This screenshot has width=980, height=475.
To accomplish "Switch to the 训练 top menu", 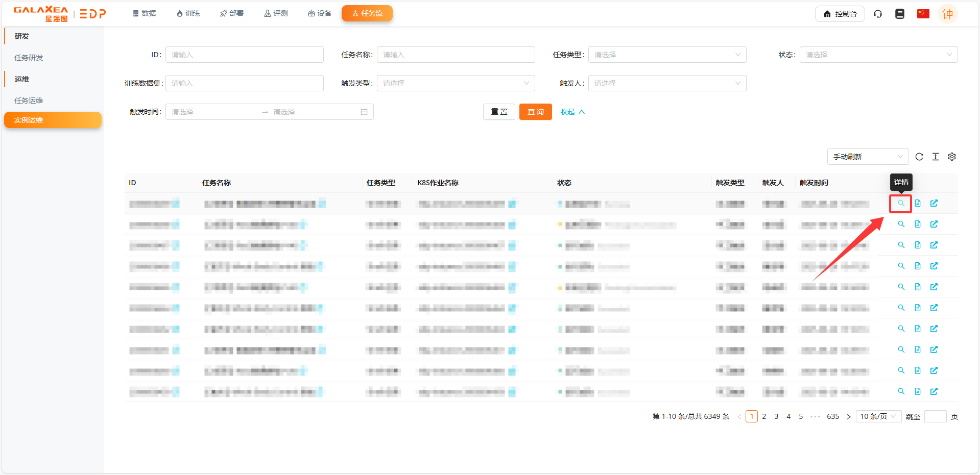I will click(x=188, y=14).
